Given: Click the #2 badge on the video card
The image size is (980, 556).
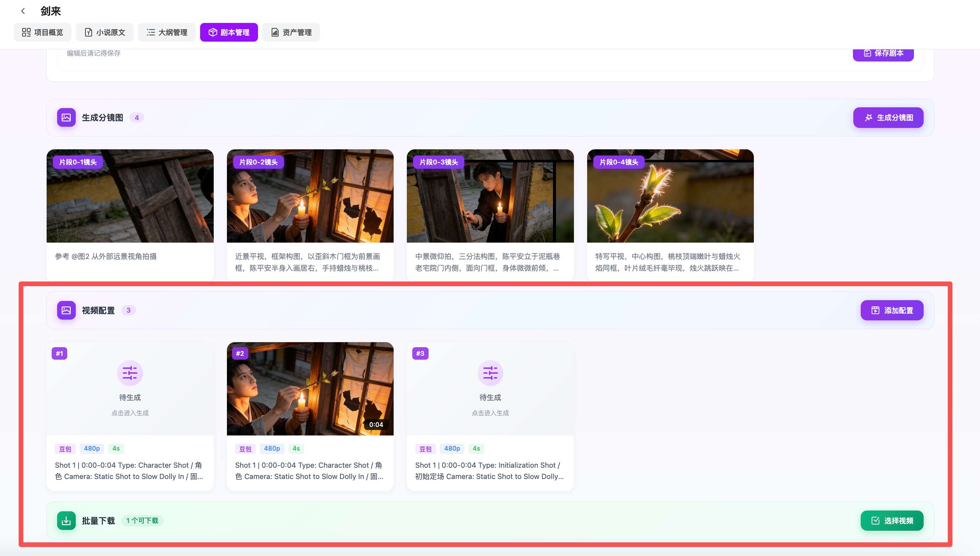Looking at the screenshot, I should [x=240, y=353].
